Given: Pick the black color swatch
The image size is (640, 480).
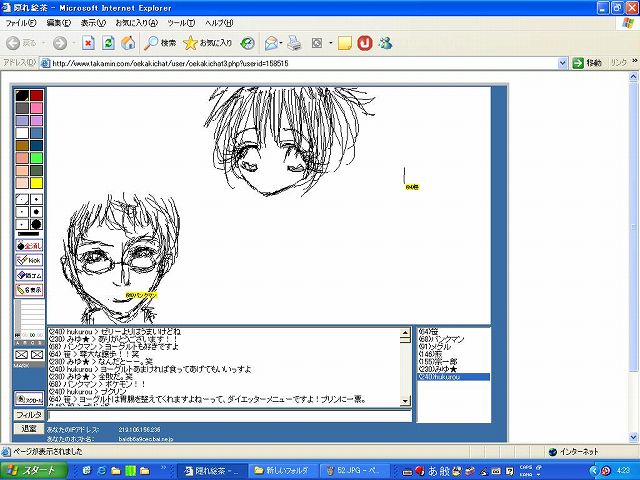Looking at the screenshot, I should tap(22, 96).
